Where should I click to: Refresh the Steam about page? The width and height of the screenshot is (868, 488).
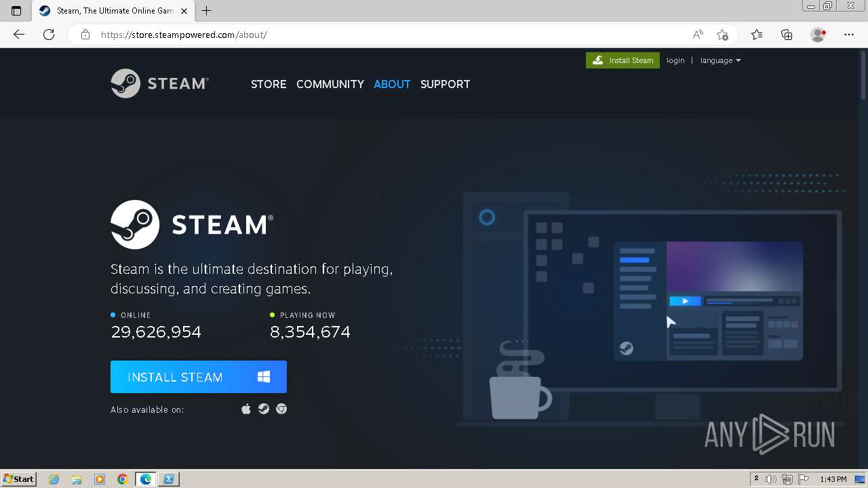pos(49,35)
